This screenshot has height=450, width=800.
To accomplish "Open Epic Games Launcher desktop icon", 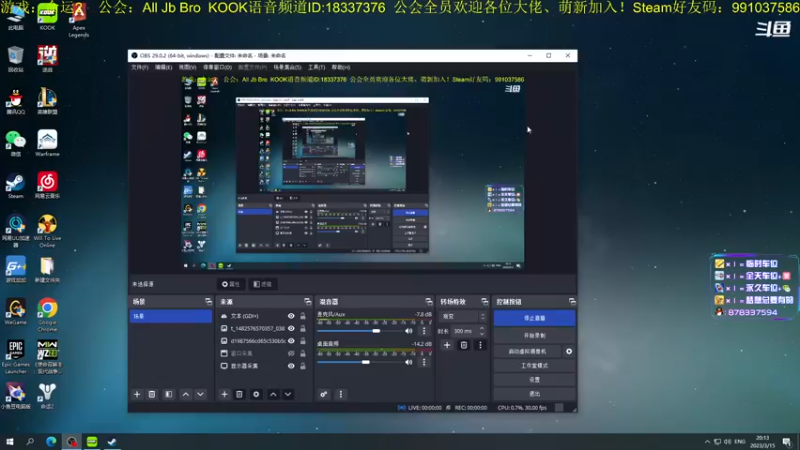I will (x=15, y=357).
